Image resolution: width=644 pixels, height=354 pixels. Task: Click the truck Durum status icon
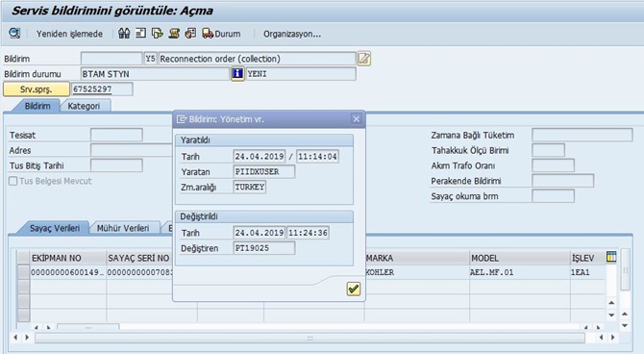208,34
